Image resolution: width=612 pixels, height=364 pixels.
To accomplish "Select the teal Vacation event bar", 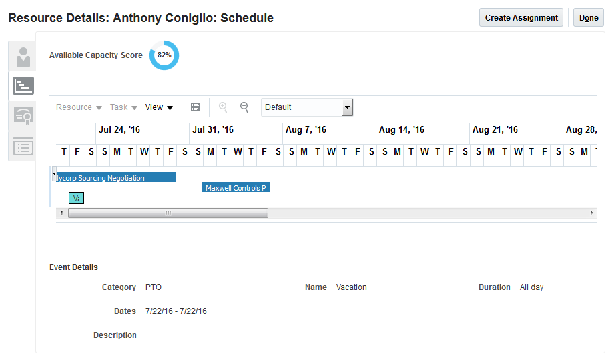I will (x=76, y=198).
